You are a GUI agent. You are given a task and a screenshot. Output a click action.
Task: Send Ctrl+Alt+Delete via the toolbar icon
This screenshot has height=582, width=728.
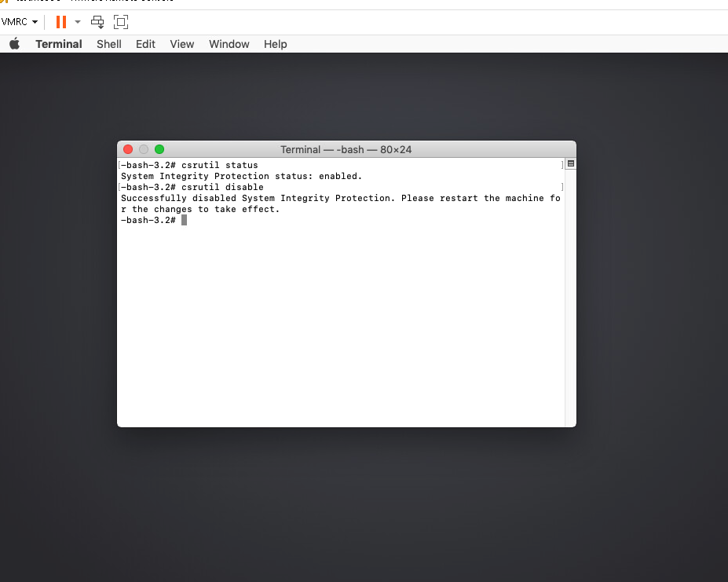pyautogui.click(x=97, y=21)
